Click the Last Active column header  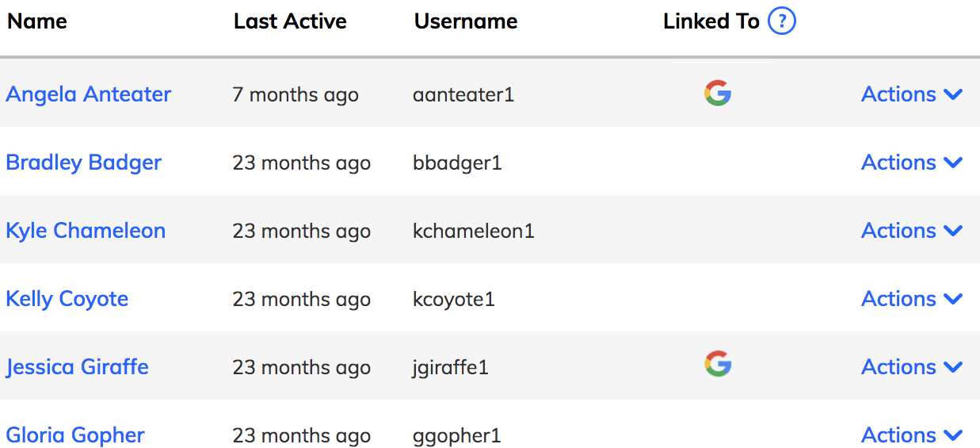(x=290, y=21)
